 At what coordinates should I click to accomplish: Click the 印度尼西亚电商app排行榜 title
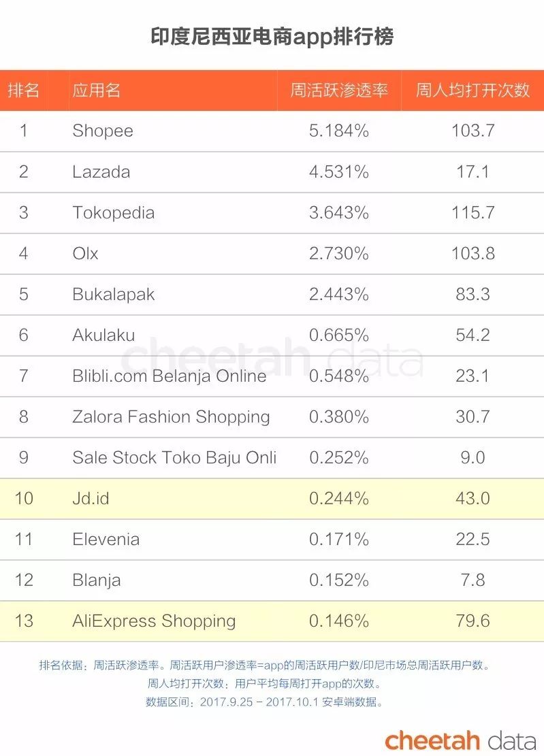tap(272, 35)
